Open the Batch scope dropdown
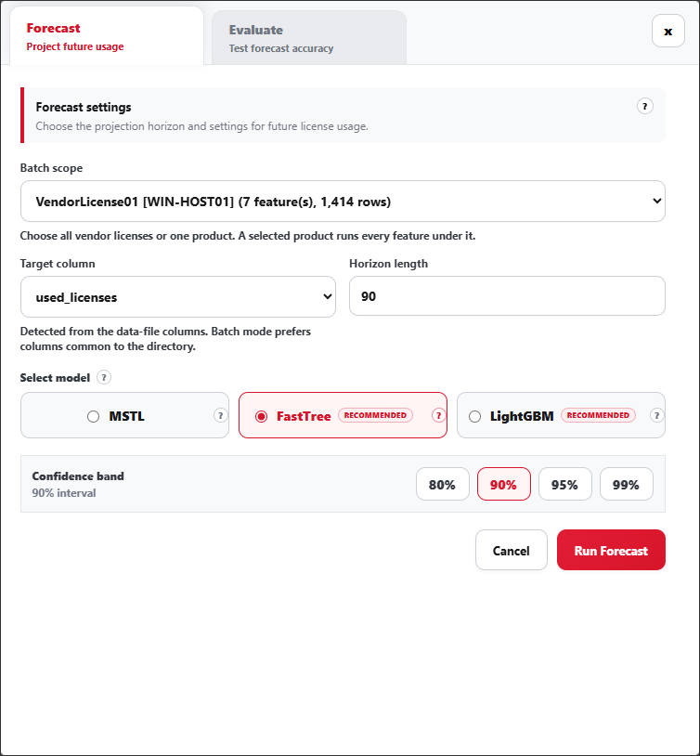Screen dimensions: 700x756 [343, 201]
